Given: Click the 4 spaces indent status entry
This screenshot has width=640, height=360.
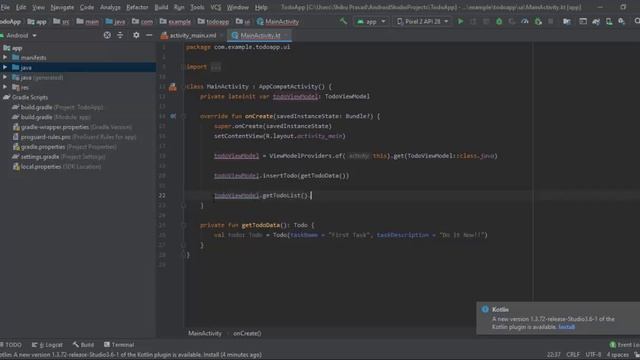Looking at the screenshot, I should (617, 355).
